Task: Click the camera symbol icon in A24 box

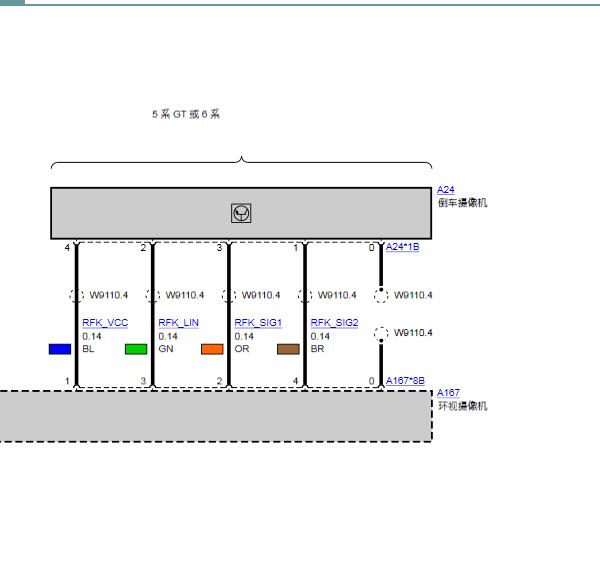Action: click(x=241, y=213)
